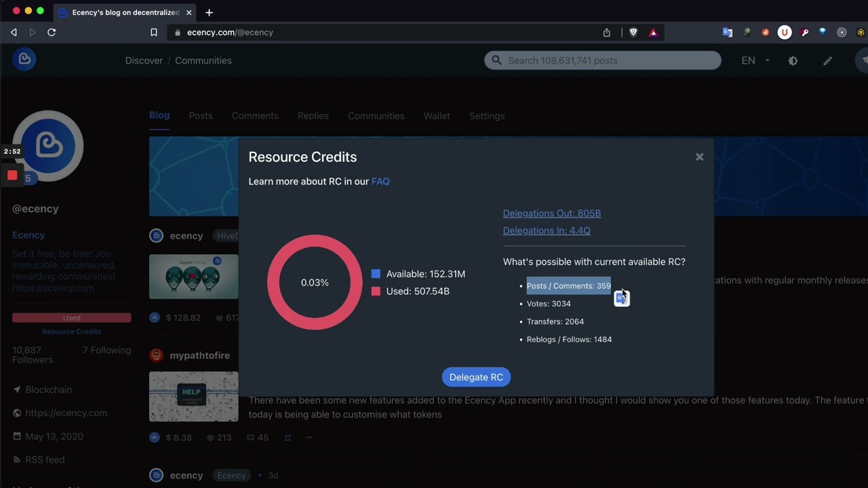Open a new browser tab with plus

(x=209, y=12)
